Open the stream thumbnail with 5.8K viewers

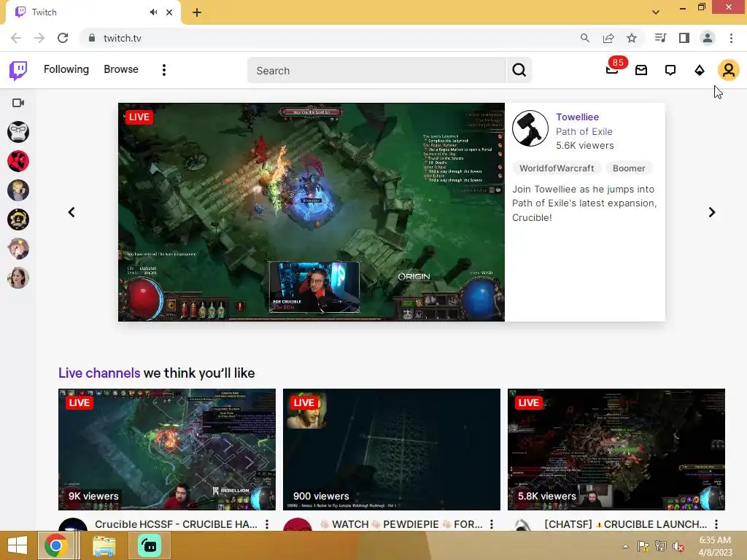click(x=616, y=449)
